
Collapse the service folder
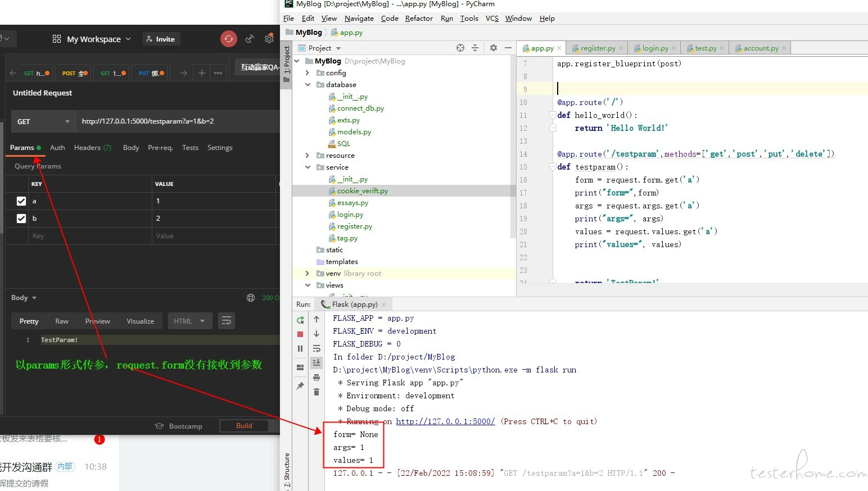[308, 167]
